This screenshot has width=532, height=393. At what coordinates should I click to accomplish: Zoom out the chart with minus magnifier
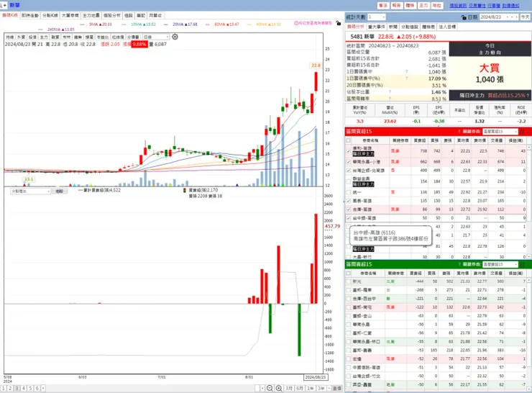(270, 388)
